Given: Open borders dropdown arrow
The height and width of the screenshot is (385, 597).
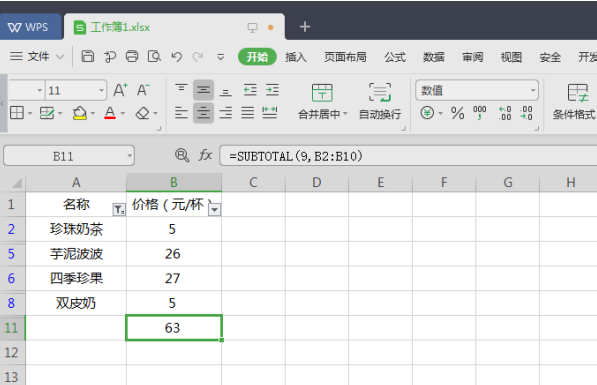Looking at the screenshot, I should [30, 113].
